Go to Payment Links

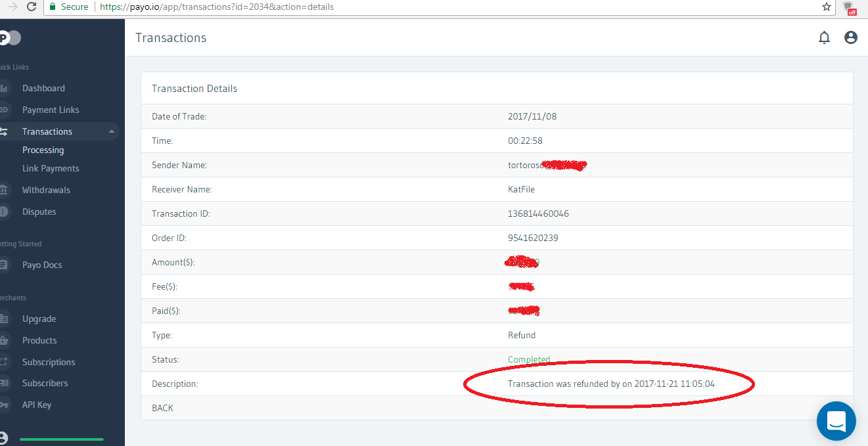pos(51,110)
